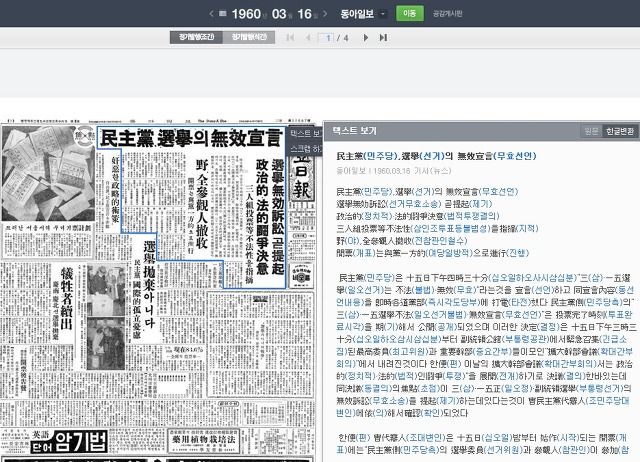The height and width of the screenshot is (462, 640).
Task: Click the 選擧無效訴訟 곧提起 headline column
Action: (x=278, y=217)
